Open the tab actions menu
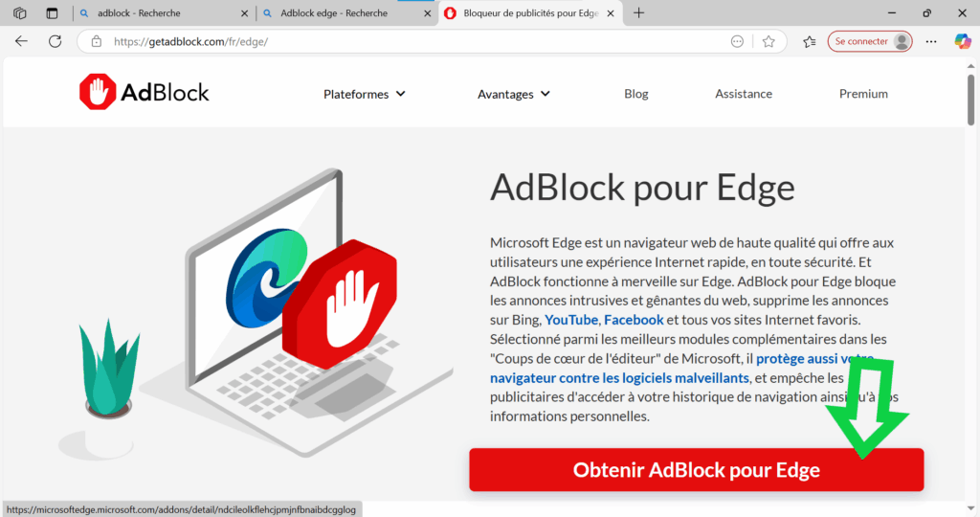Image resolution: width=980 pixels, height=517 pixels. click(20, 13)
